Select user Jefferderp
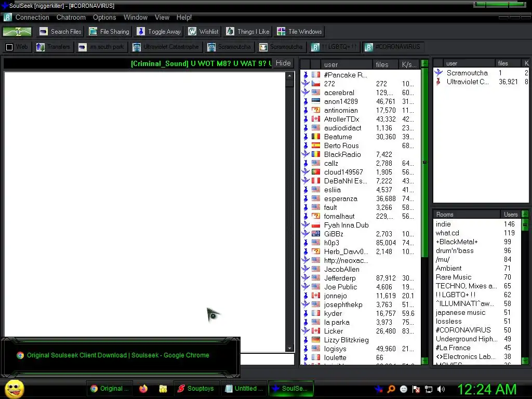The width and height of the screenshot is (532, 399). tap(361, 278)
